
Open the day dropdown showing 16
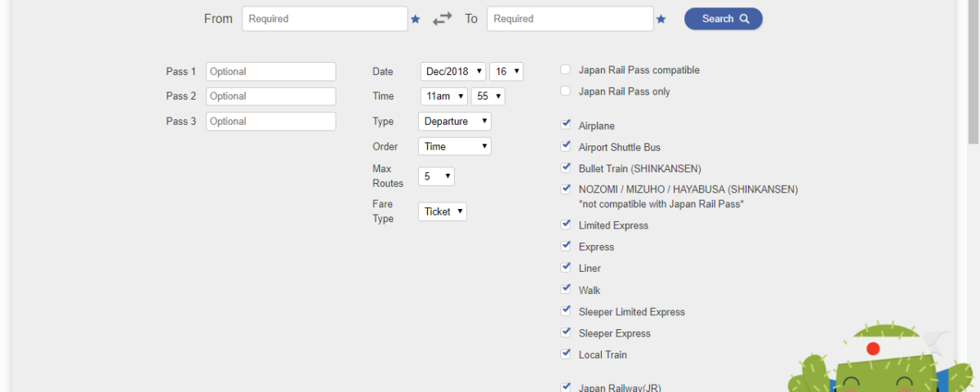506,72
